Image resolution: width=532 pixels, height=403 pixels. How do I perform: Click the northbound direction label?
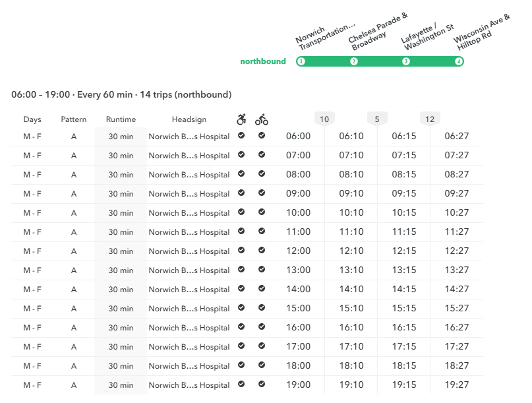click(x=263, y=61)
